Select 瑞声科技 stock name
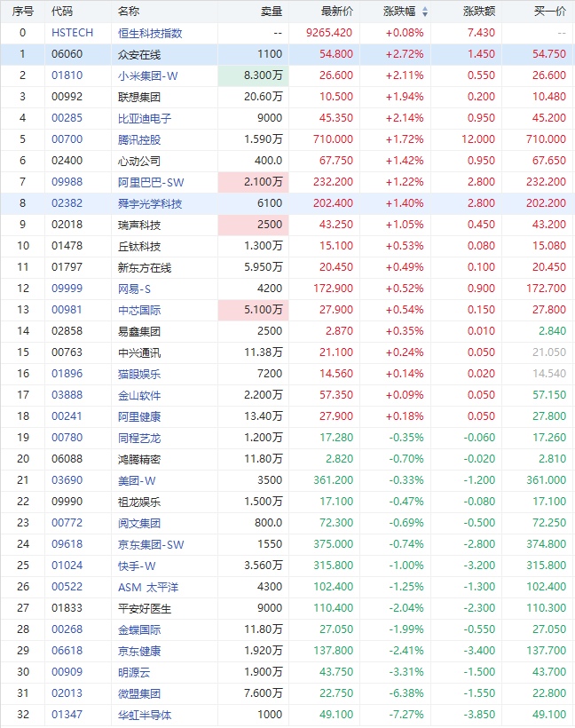The image size is (575, 728). (x=139, y=226)
